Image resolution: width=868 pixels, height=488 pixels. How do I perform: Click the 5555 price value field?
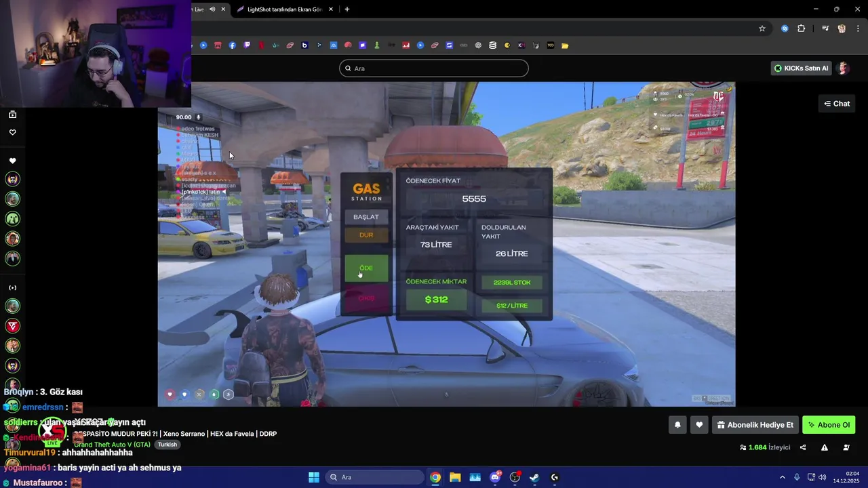pos(474,199)
